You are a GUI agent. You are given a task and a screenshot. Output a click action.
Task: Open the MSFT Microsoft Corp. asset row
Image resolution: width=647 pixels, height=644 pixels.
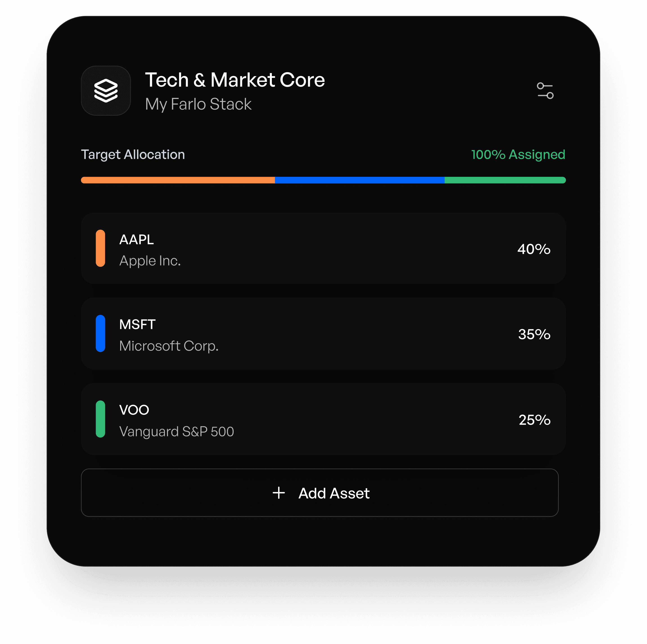324,333
